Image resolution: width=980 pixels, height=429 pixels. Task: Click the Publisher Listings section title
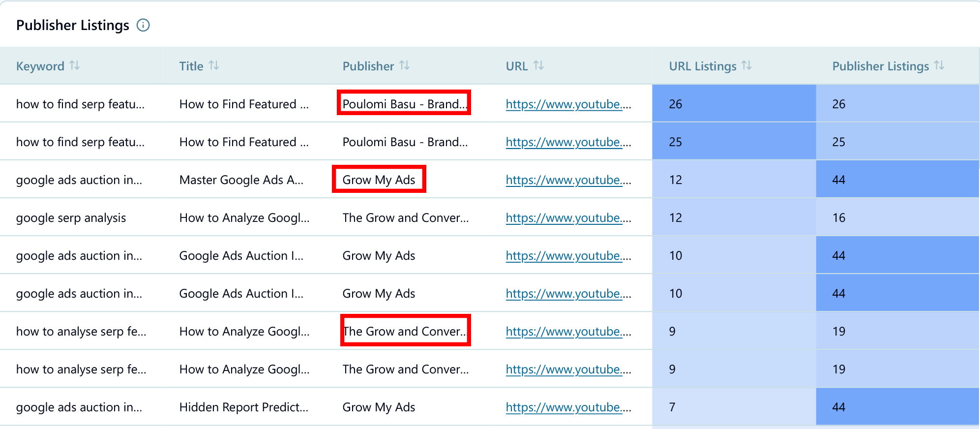tap(73, 25)
